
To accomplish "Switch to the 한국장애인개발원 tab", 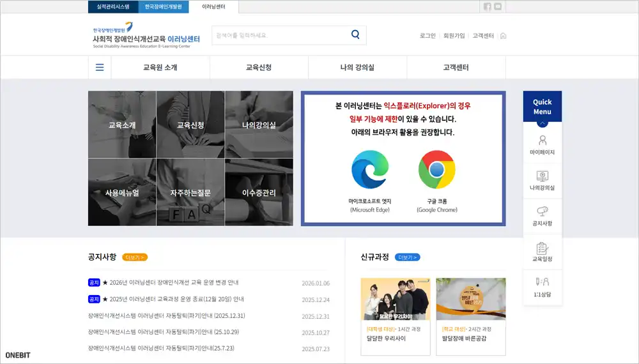I will (x=164, y=6).
